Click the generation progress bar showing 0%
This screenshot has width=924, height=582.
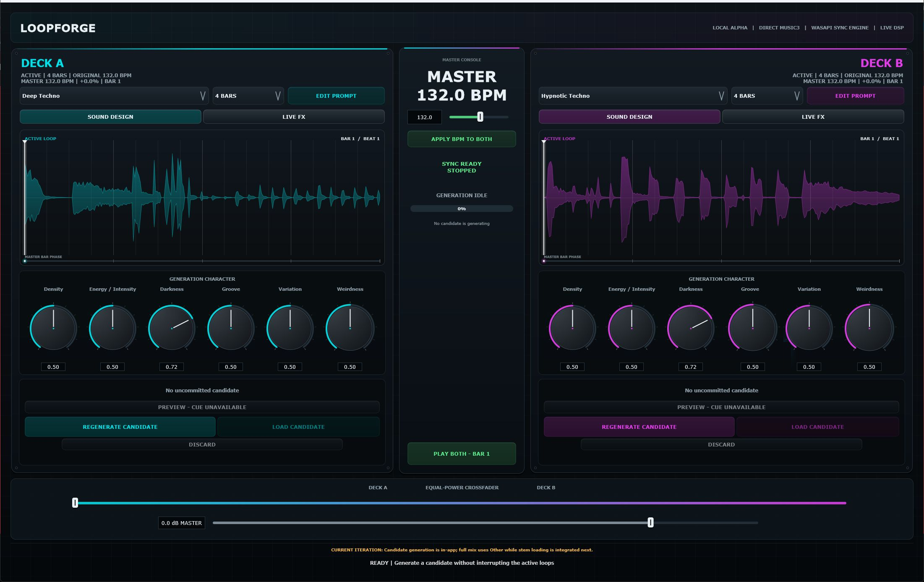pyautogui.click(x=462, y=209)
